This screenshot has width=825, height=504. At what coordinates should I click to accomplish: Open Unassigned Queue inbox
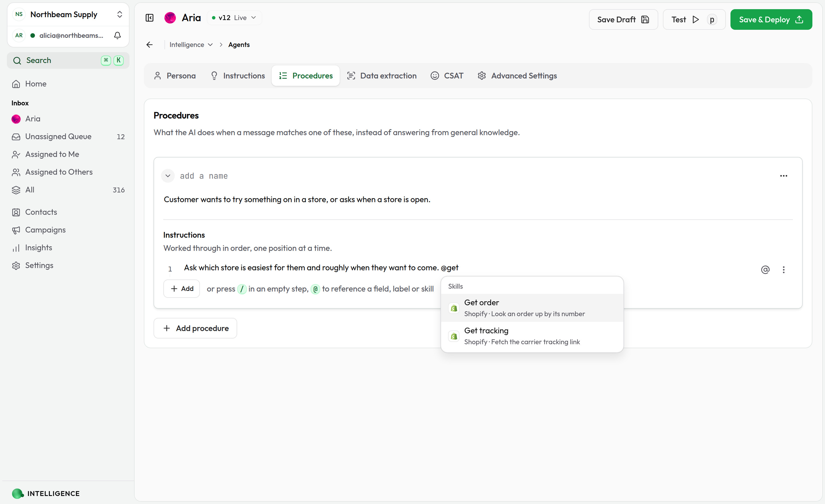[x=68, y=137]
